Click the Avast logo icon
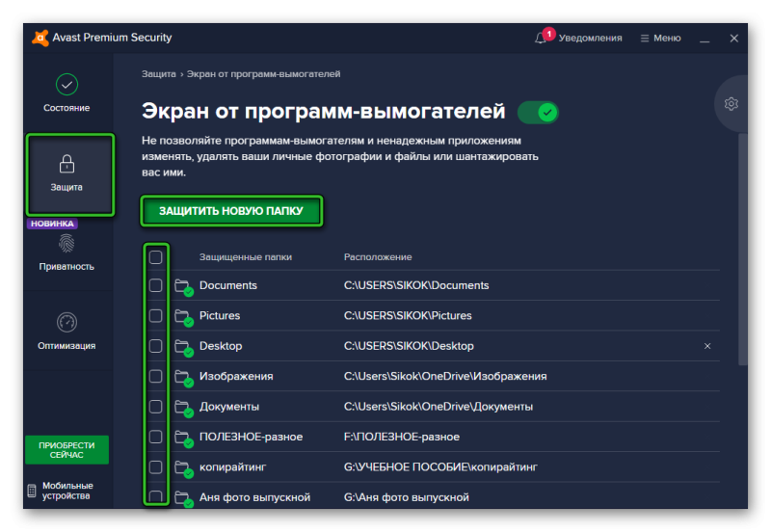This screenshot has width=771, height=532. point(40,38)
